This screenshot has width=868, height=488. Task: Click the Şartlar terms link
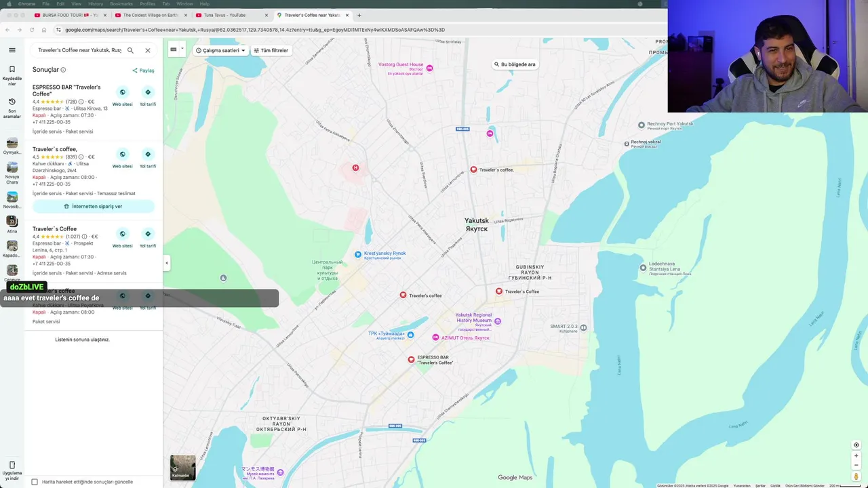pos(760,485)
